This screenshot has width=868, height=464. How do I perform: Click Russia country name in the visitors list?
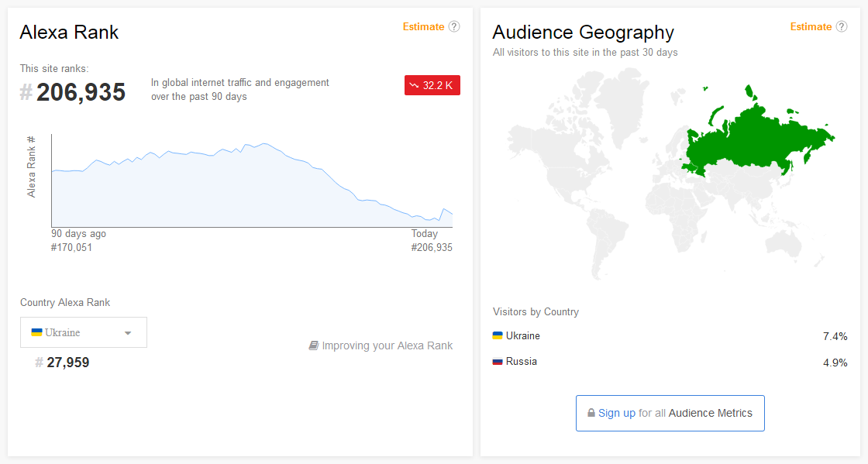click(x=521, y=362)
